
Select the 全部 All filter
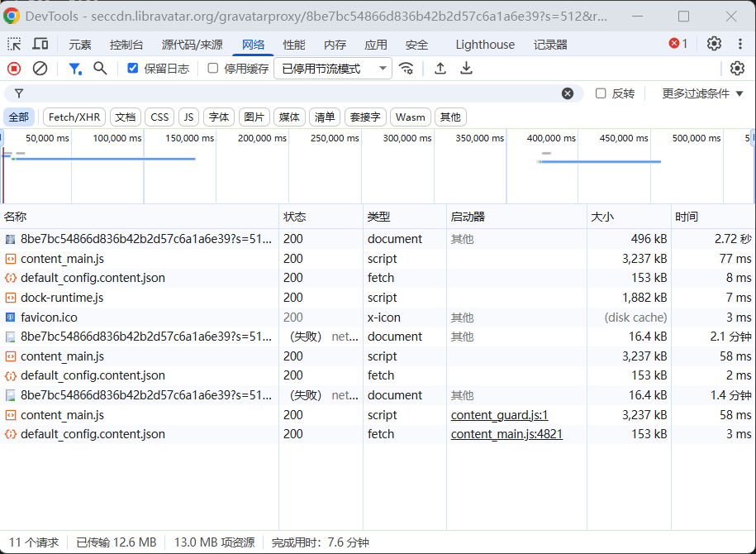19,117
